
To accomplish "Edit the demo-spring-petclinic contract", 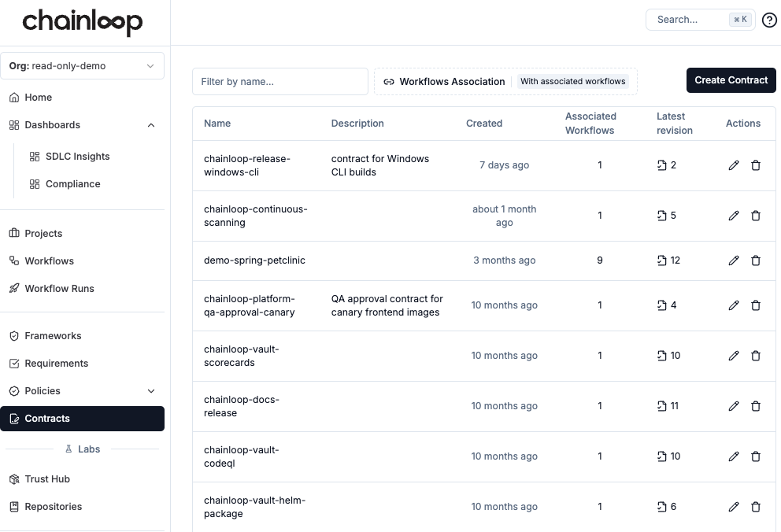I will pyautogui.click(x=734, y=260).
